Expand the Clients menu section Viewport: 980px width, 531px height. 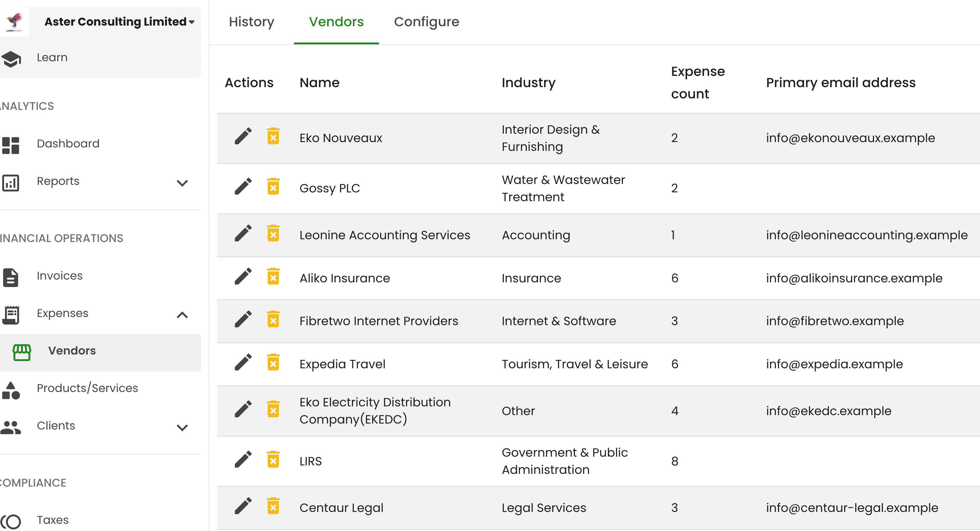click(181, 426)
